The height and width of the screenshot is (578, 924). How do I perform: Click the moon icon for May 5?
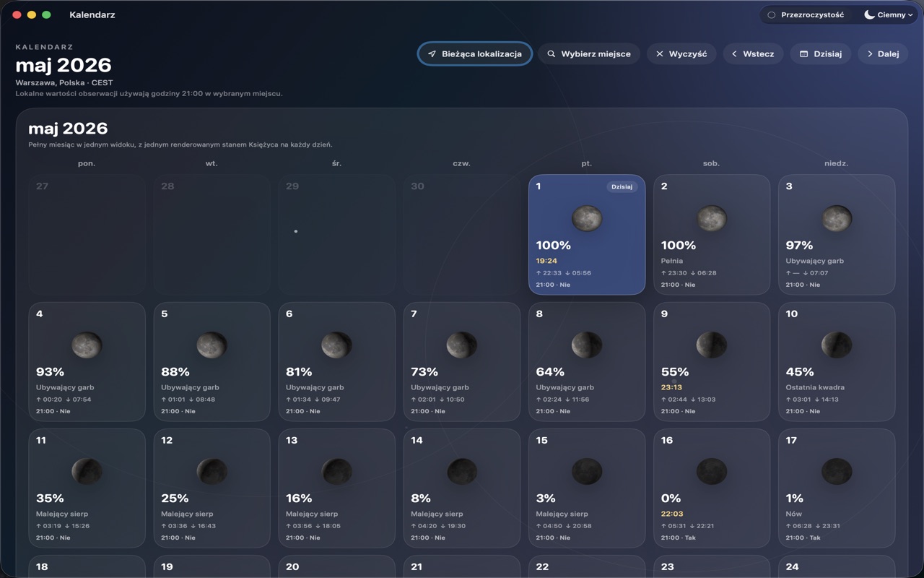(212, 345)
